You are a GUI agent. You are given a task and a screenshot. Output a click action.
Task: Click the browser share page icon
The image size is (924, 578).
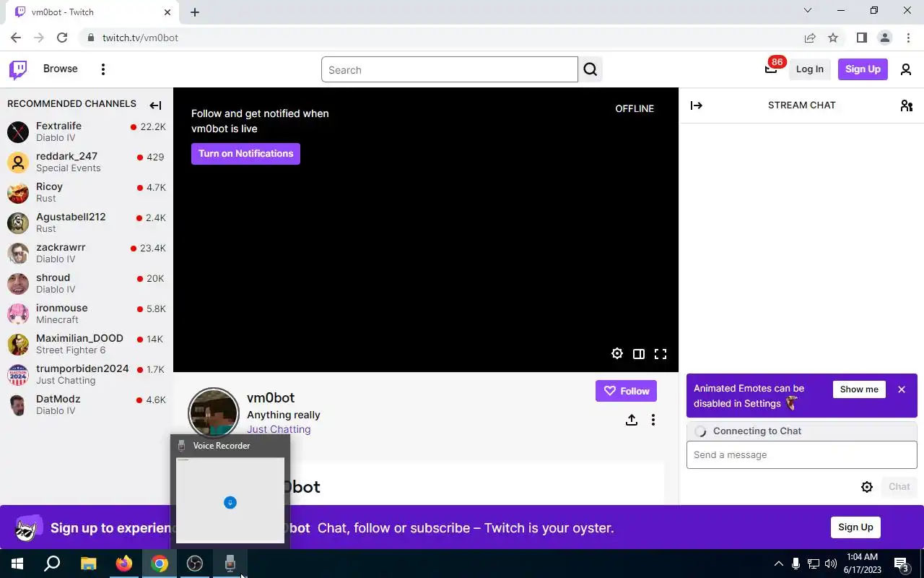point(810,38)
